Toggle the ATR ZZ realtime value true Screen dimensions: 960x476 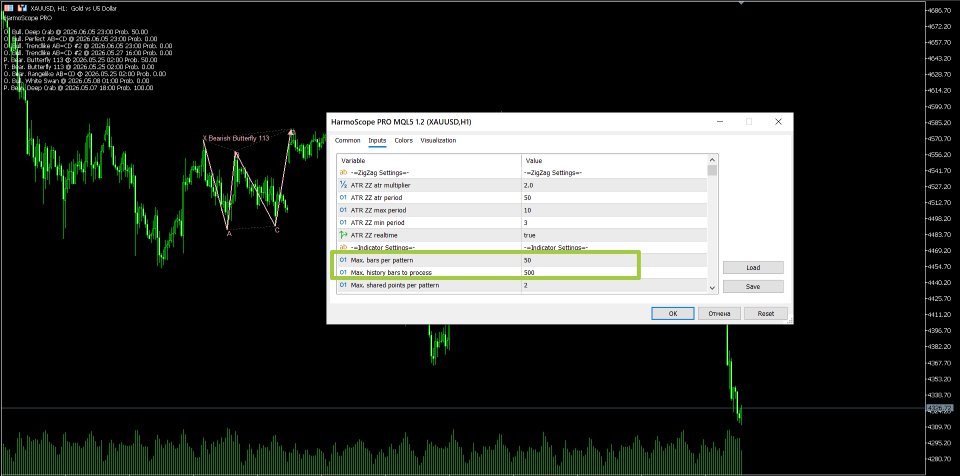click(614, 235)
